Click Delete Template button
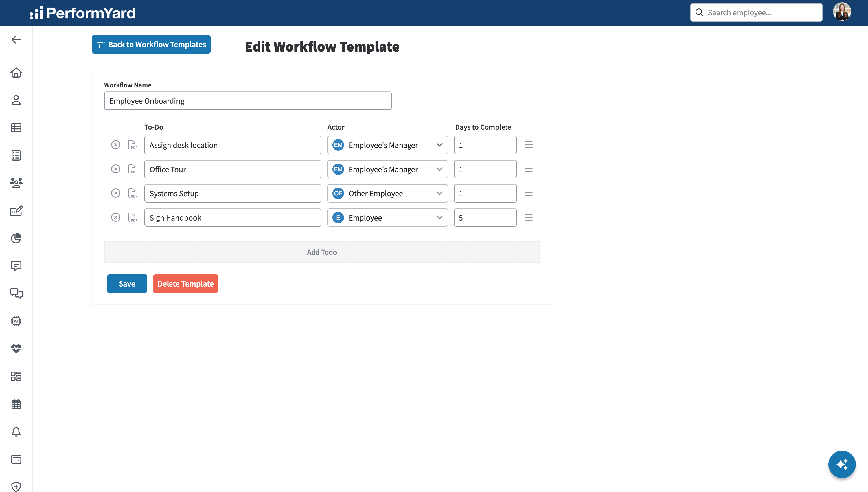Screen dimensions: 868x492 (x=185, y=284)
